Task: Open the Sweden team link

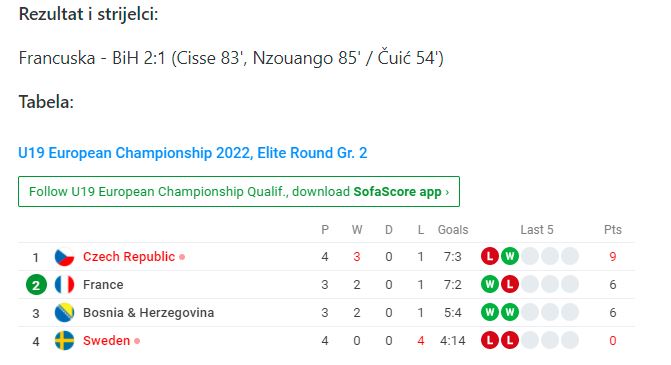Action: point(107,341)
